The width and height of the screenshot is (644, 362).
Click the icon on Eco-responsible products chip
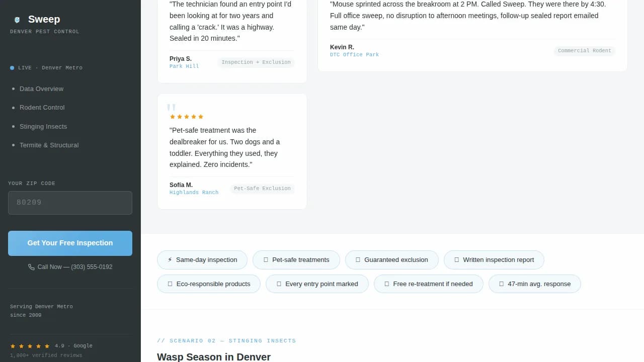point(170,284)
